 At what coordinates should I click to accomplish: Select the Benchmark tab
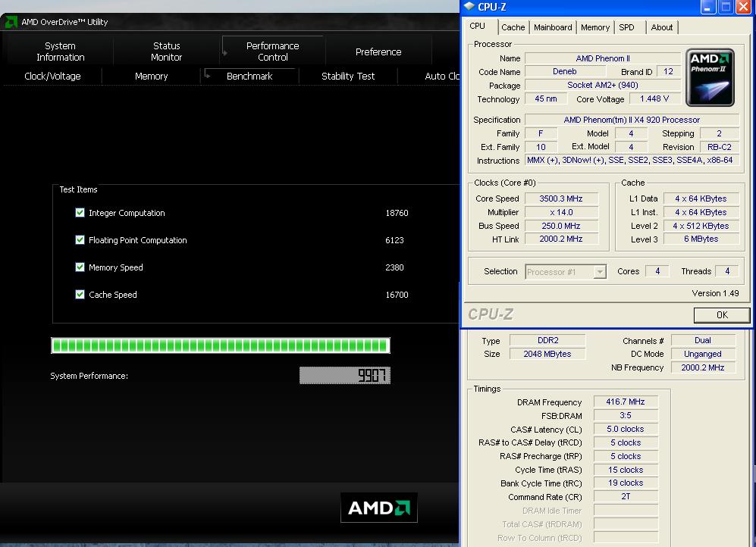[249, 76]
